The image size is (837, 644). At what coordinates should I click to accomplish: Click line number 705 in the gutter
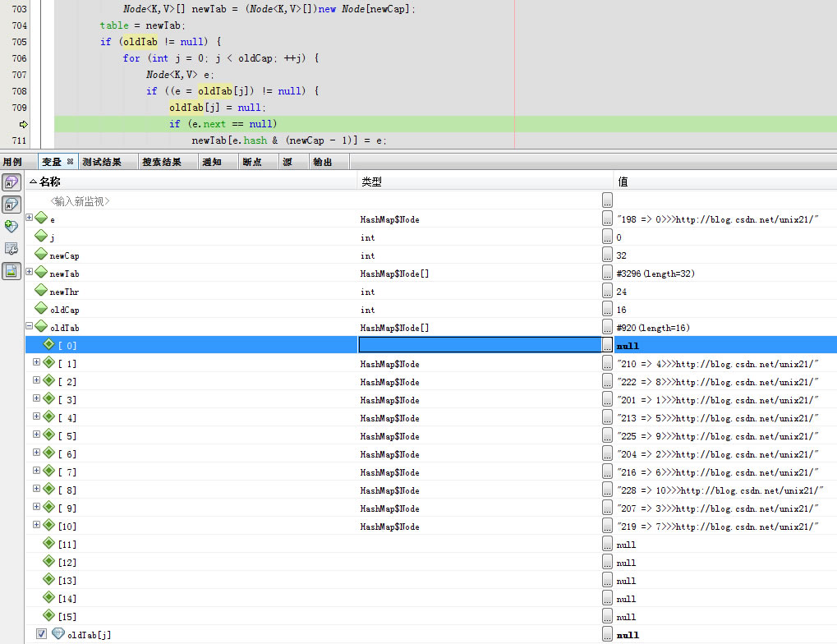click(19, 42)
